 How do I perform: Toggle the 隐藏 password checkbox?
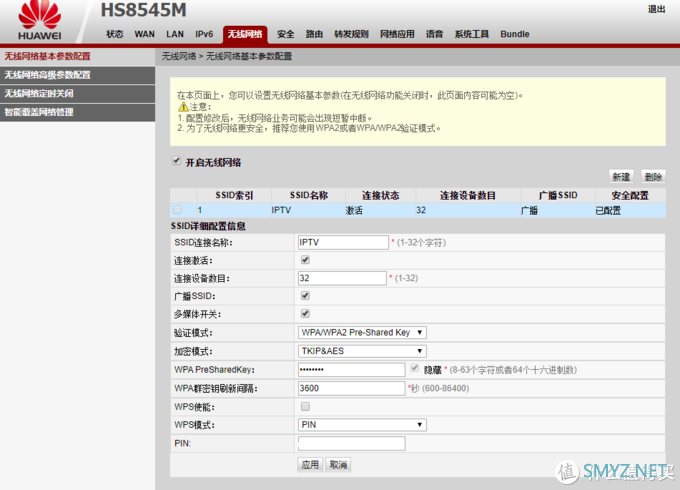[415, 369]
